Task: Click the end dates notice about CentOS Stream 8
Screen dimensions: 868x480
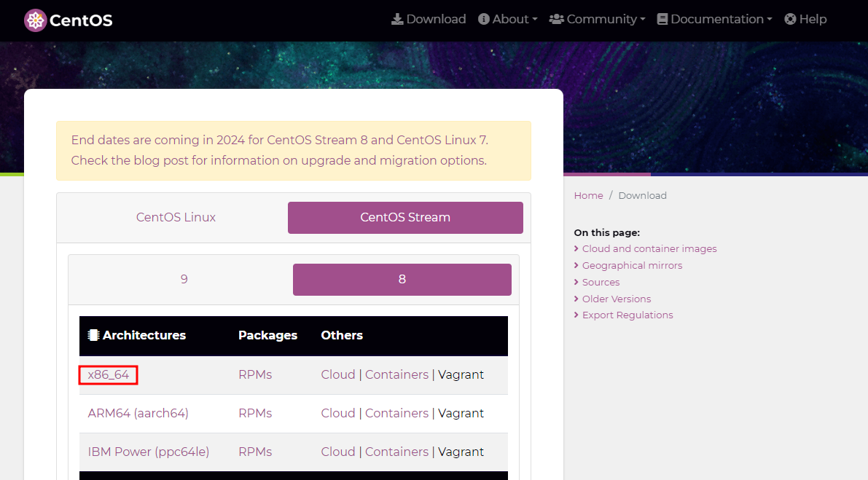Action: 294,151
